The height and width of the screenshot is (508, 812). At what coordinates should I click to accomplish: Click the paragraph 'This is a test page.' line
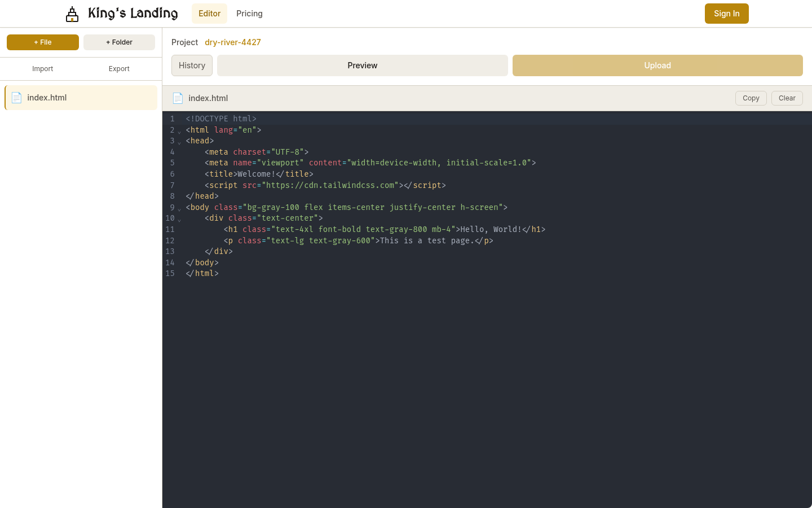coord(359,240)
